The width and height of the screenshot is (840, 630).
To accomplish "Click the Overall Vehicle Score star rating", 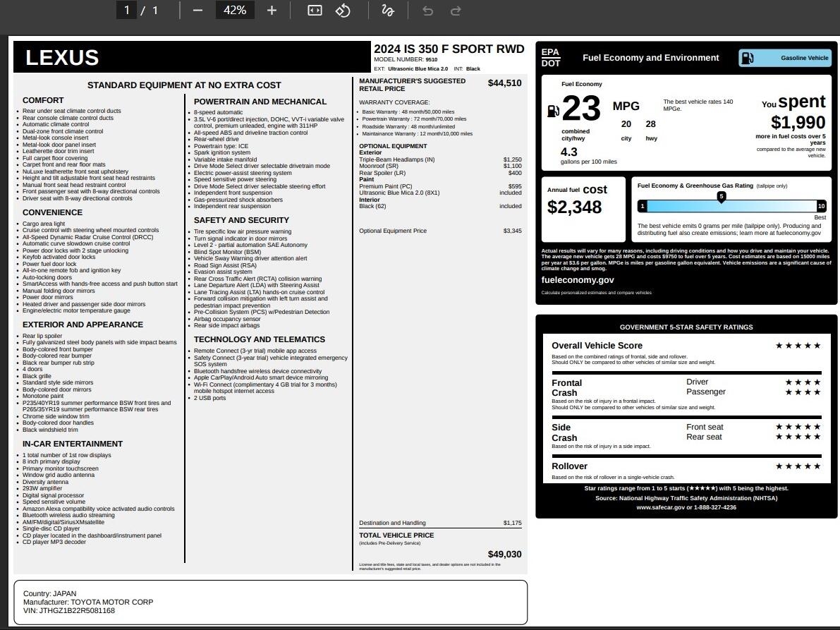I will [x=798, y=346].
